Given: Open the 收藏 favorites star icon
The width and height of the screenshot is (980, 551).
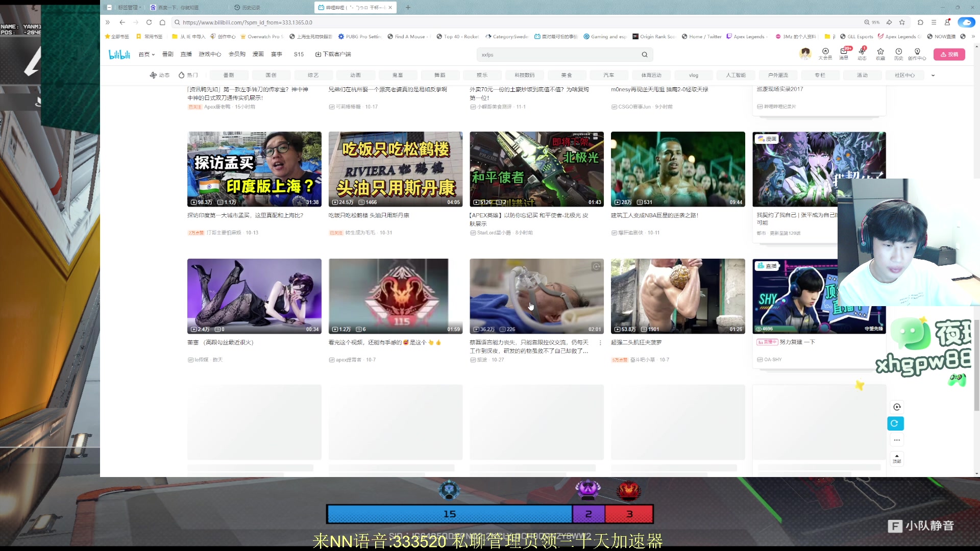Looking at the screenshot, I should [x=880, y=53].
